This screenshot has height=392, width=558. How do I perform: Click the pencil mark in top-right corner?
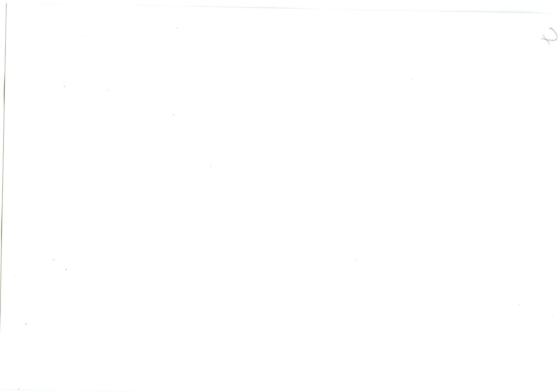click(x=549, y=36)
